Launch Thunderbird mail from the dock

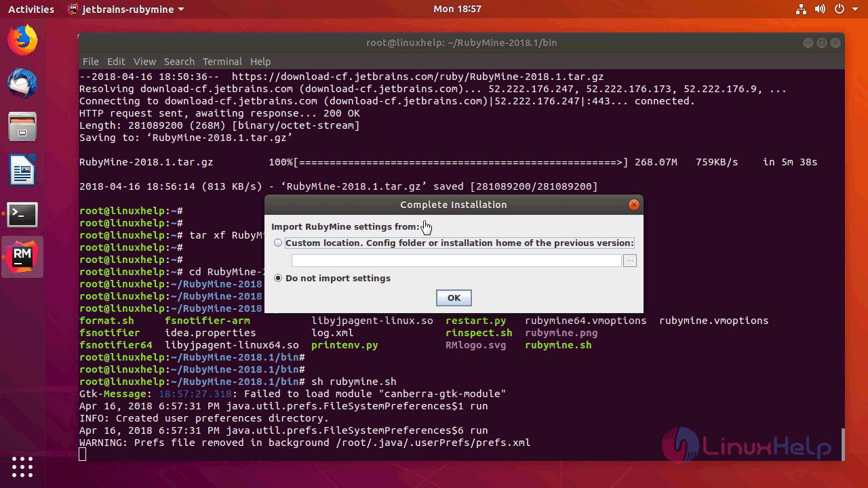point(22,83)
